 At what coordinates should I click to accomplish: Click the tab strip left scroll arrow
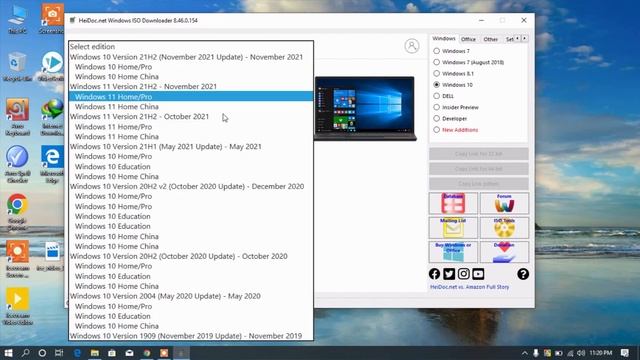(x=518, y=38)
